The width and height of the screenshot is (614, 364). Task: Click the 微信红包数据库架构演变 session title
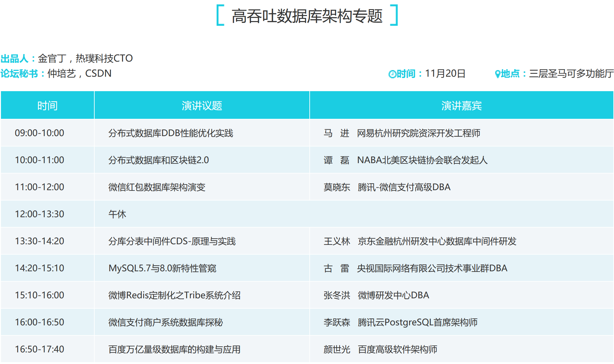pos(157,187)
